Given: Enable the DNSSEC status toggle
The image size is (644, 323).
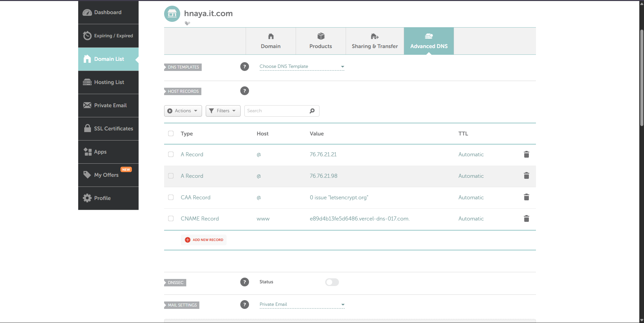Looking at the screenshot, I should click(x=332, y=282).
